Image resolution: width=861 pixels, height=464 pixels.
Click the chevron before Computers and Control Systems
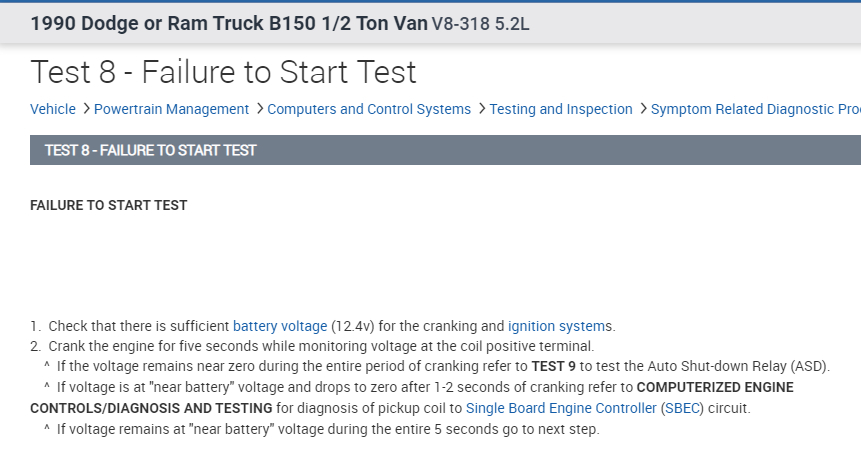[259, 109]
